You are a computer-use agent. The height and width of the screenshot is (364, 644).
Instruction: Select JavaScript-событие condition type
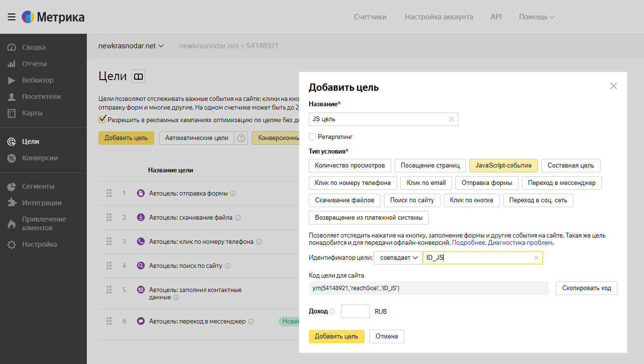click(503, 166)
